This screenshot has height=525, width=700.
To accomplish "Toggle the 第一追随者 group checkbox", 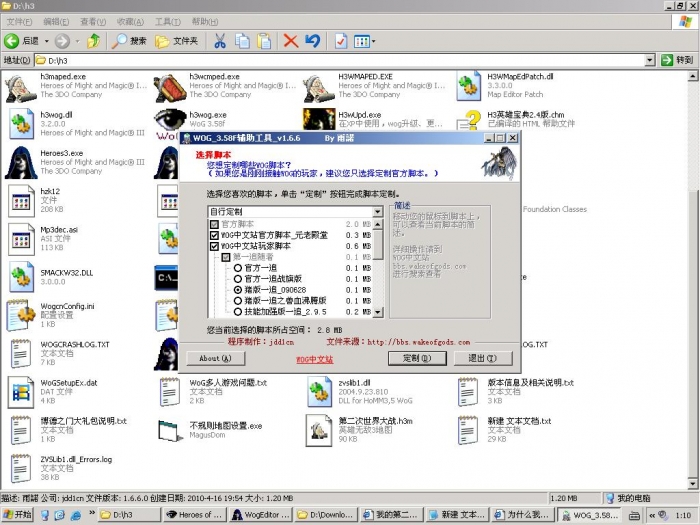I will 226,257.
